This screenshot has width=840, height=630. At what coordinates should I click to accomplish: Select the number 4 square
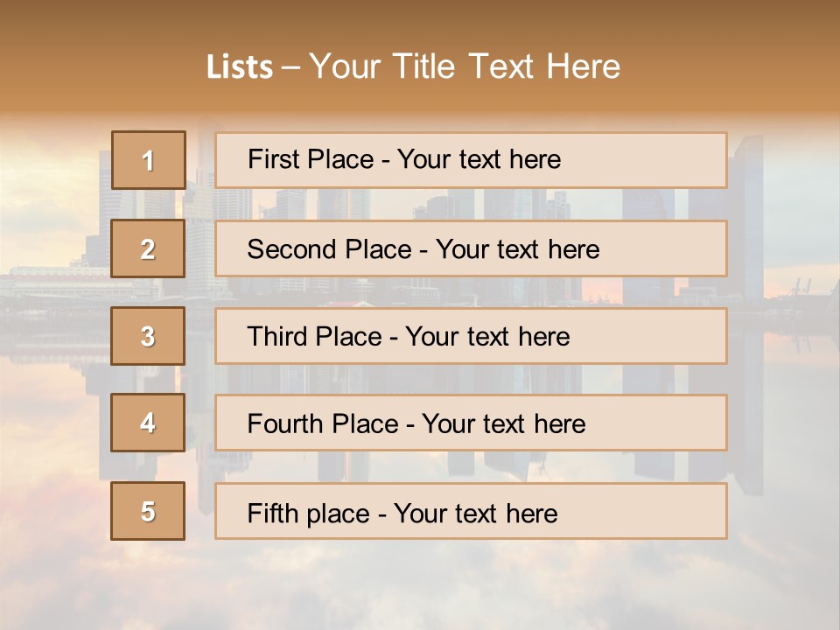pos(148,423)
